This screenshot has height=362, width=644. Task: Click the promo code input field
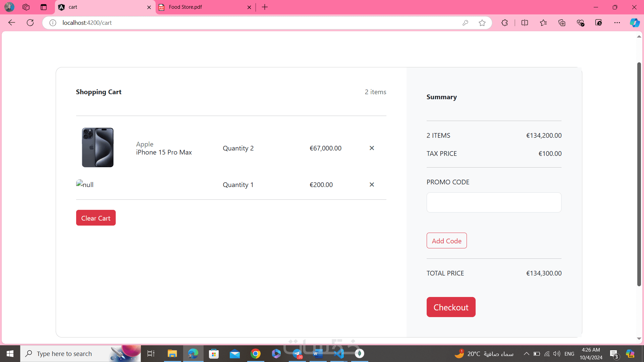click(x=494, y=202)
